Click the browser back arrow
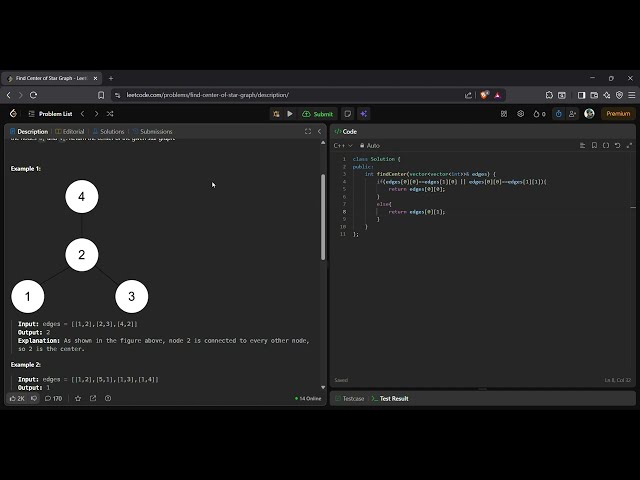640x480 pixels. [9, 95]
